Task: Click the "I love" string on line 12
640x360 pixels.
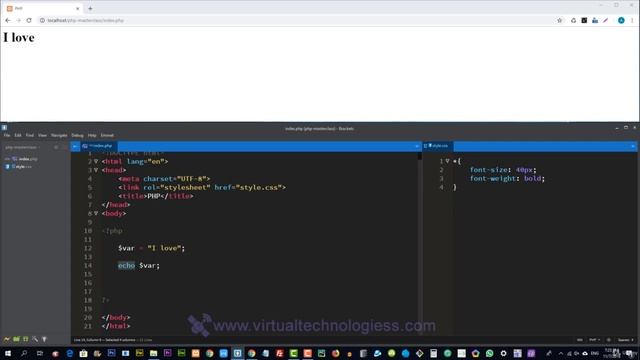Action: pyautogui.click(x=164, y=248)
